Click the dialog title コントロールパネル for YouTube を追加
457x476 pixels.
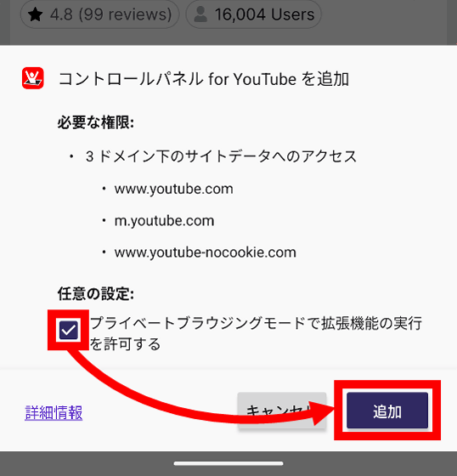coord(203,79)
